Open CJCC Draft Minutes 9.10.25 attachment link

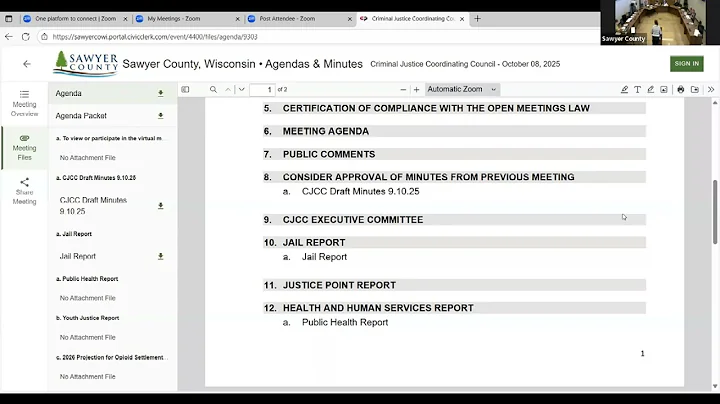(x=93, y=206)
